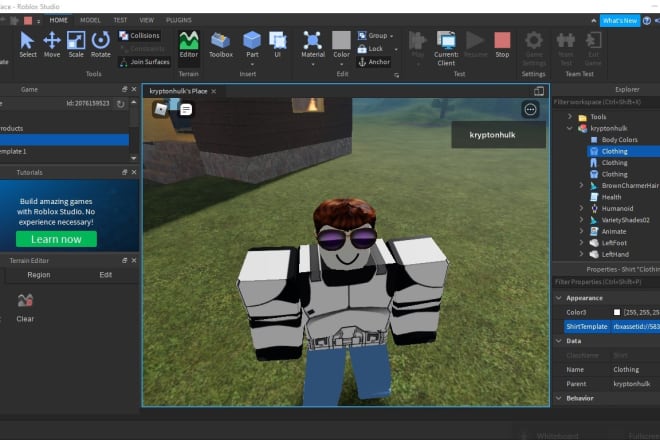Viewport: 660px width, 440px height.
Task: Click the Color3 white swatch
Action: point(617,312)
